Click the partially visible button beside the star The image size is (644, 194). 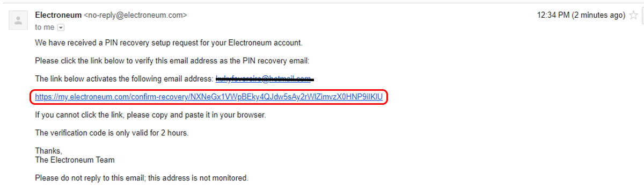(642, 16)
